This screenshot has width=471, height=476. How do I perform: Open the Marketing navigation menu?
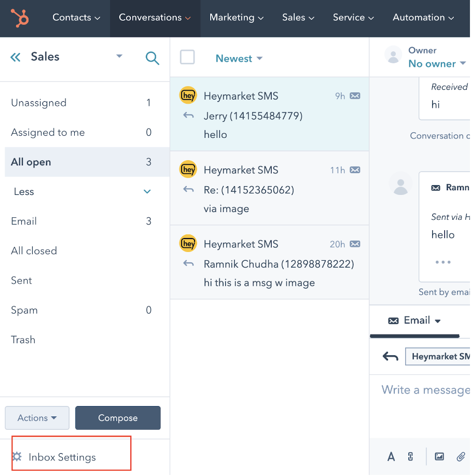point(237,18)
